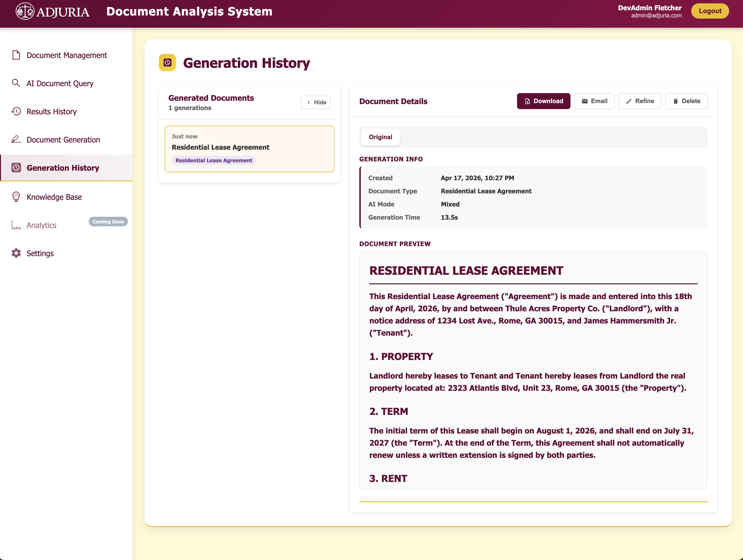The width and height of the screenshot is (743, 560).
Task: Click the Generation History sidebar clock icon
Action: pyautogui.click(x=16, y=167)
